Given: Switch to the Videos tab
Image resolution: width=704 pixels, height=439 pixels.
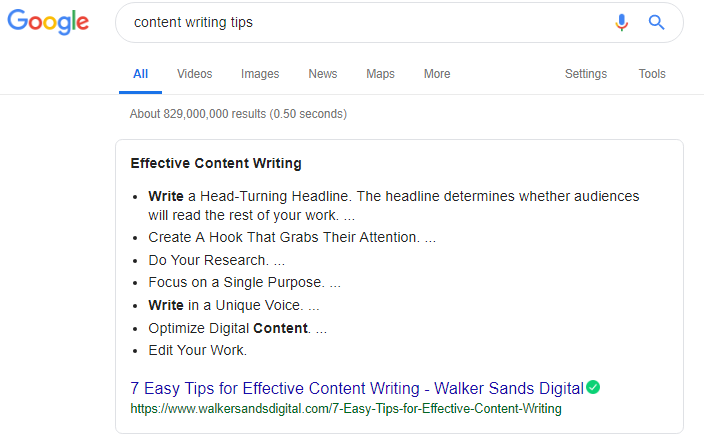Looking at the screenshot, I should pos(194,74).
